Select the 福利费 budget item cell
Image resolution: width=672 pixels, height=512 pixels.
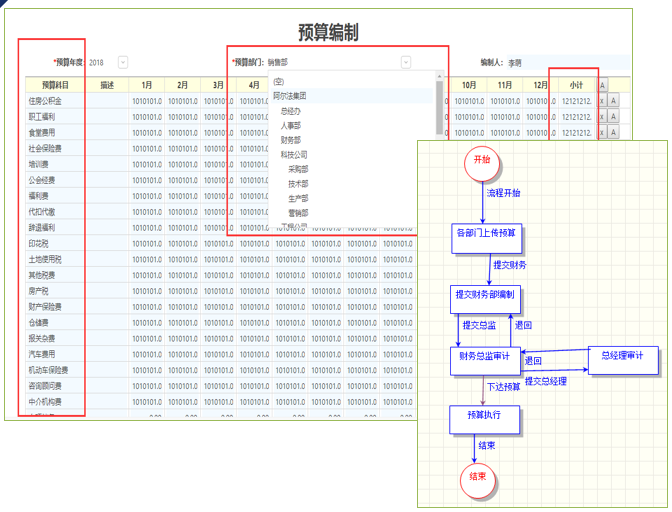[x=55, y=196]
